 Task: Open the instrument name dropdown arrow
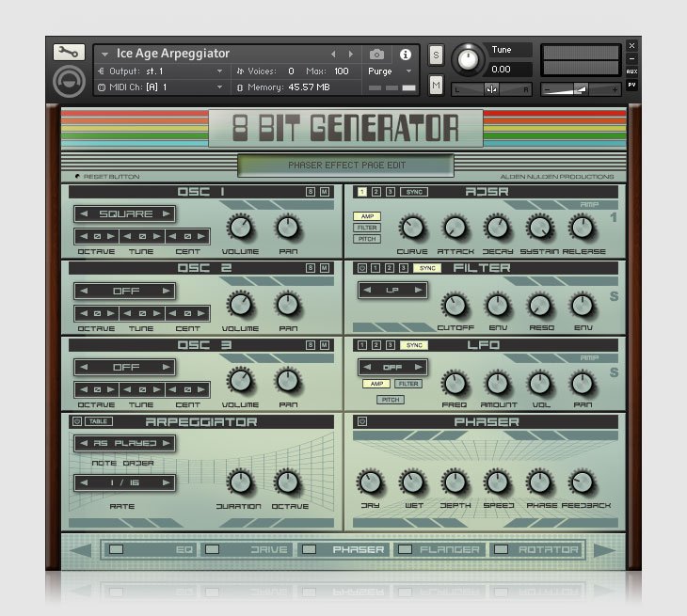(104, 55)
